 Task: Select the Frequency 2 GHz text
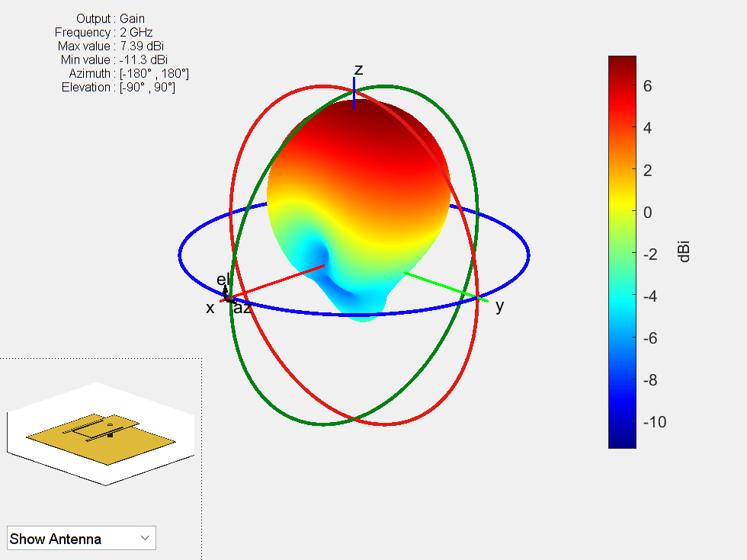[x=104, y=33]
